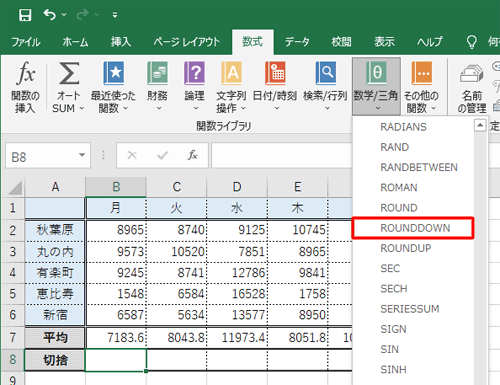Select column B header
500x385 pixels.
pos(116,187)
